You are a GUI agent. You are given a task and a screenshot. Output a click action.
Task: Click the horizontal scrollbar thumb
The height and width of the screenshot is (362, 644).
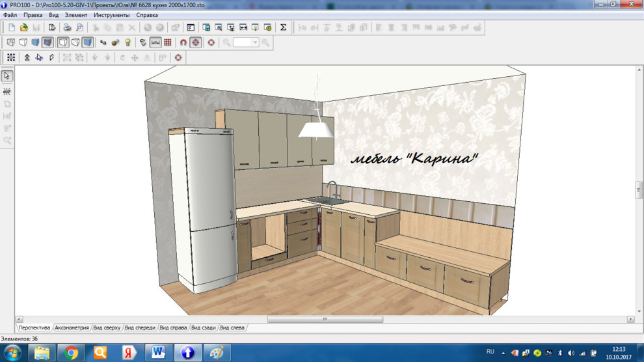tap(325, 319)
